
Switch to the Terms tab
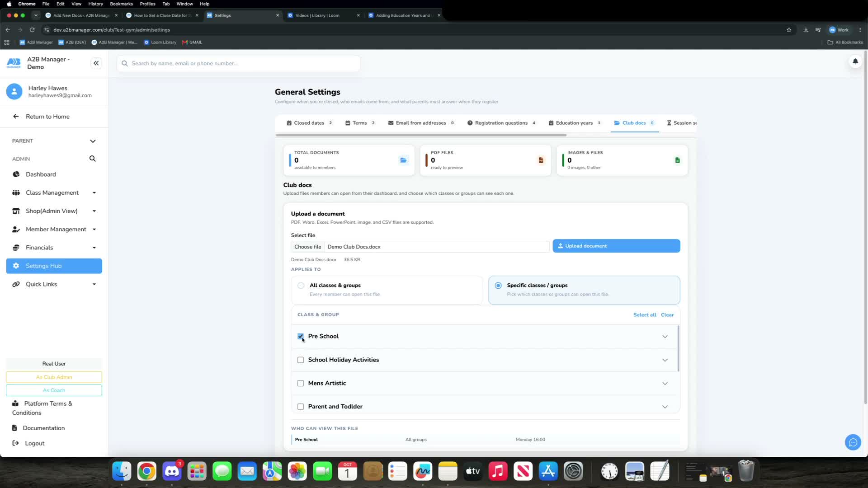click(360, 123)
